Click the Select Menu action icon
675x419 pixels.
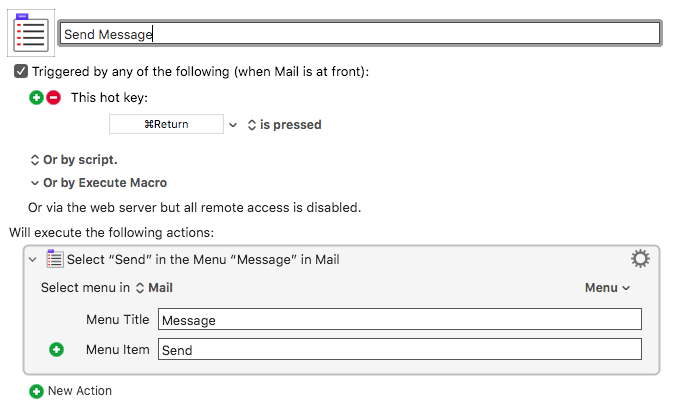pyautogui.click(x=55, y=259)
